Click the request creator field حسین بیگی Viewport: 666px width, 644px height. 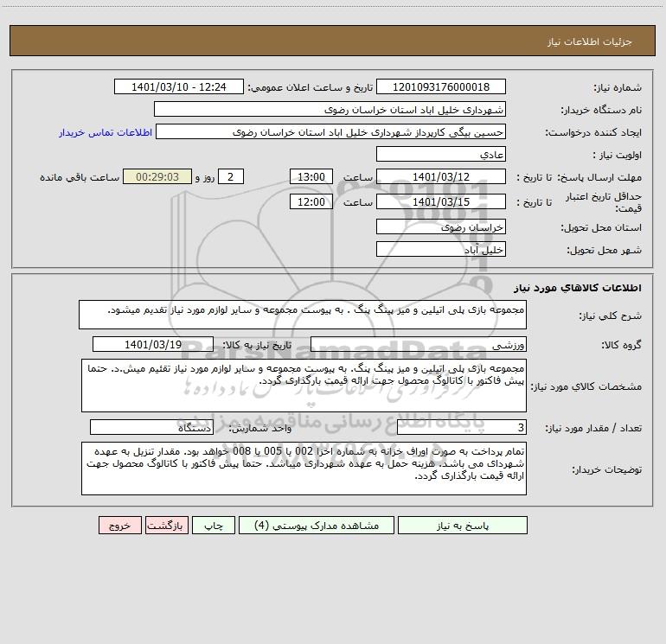pyautogui.click(x=331, y=131)
